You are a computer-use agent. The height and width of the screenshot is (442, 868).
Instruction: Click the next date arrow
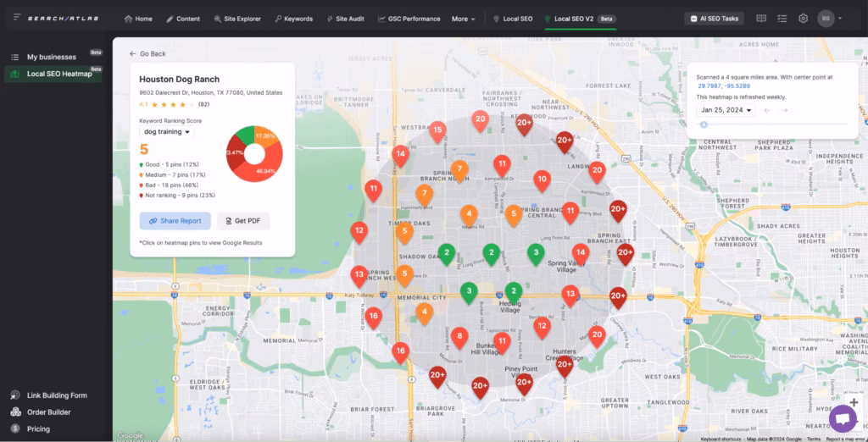point(785,110)
